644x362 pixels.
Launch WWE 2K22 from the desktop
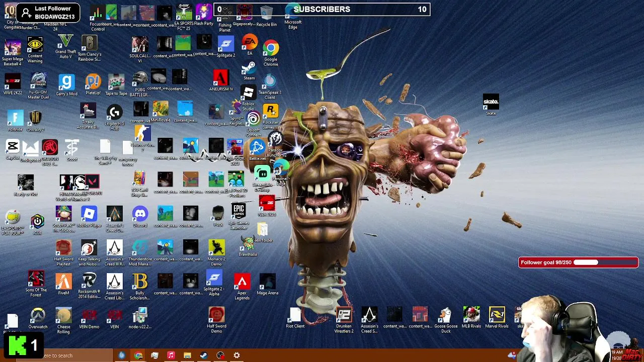coord(13,84)
